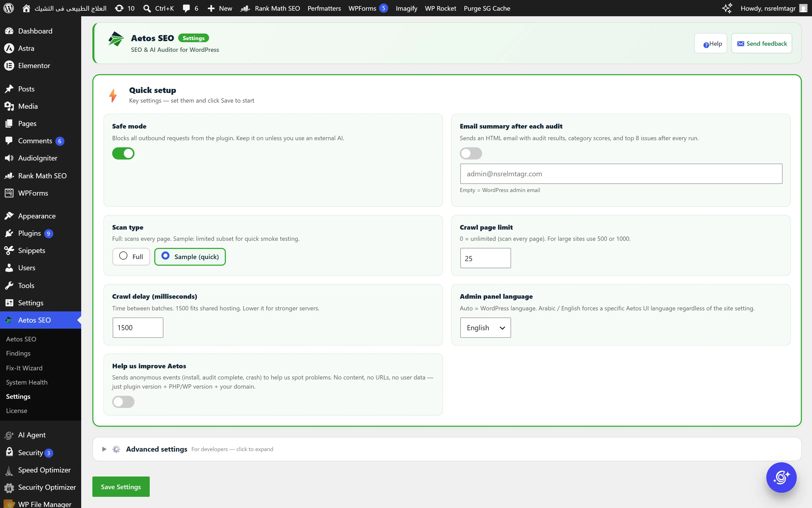Image resolution: width=812 pixels, height=508 pixels.
Task: Open Rank Math SEO in admin bar
Action: 270,8
